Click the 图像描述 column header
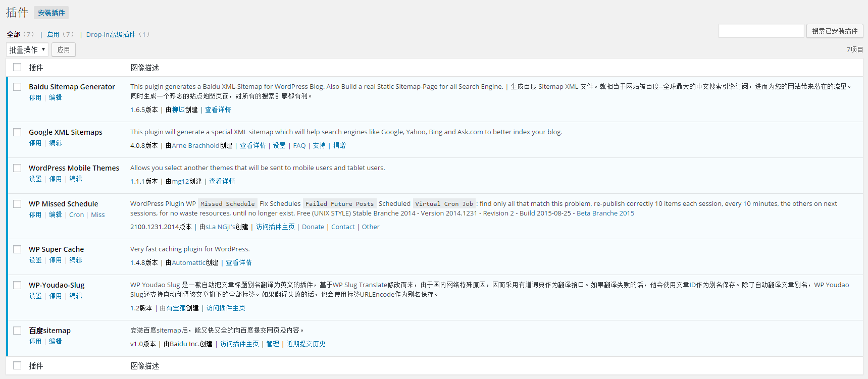The image size is (868, 379). point(145,68)
